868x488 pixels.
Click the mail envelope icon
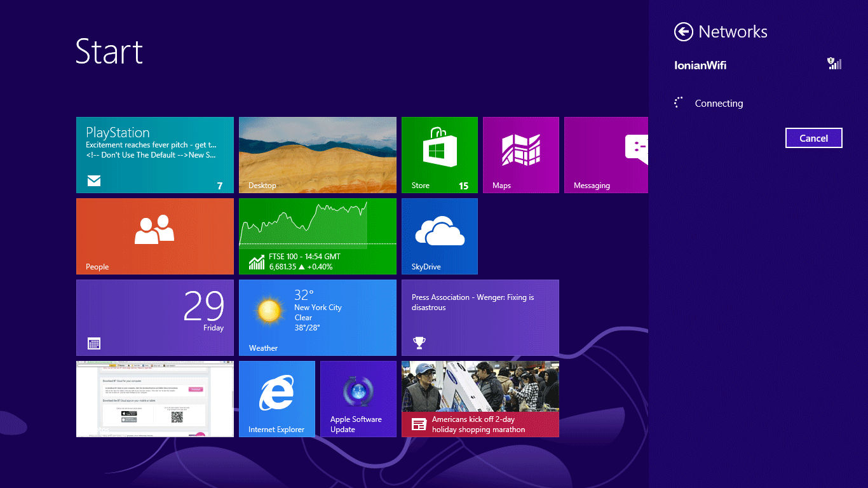point(94,181)
